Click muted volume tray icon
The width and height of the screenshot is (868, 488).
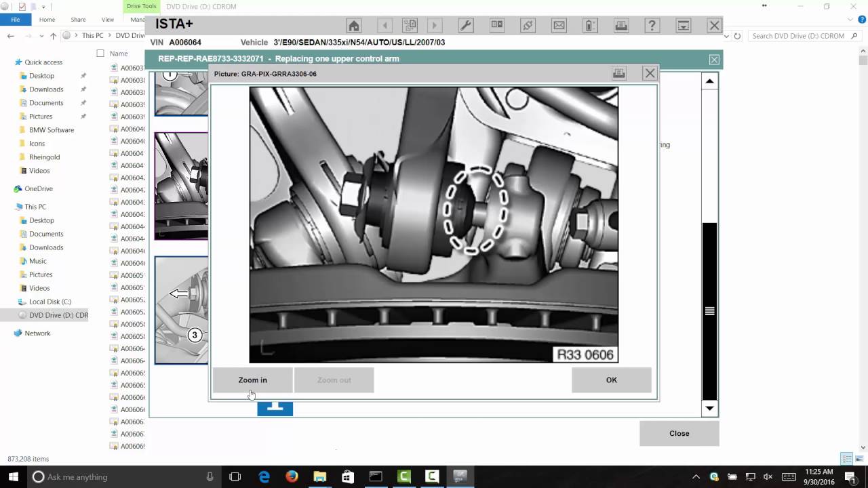[768, 477]
